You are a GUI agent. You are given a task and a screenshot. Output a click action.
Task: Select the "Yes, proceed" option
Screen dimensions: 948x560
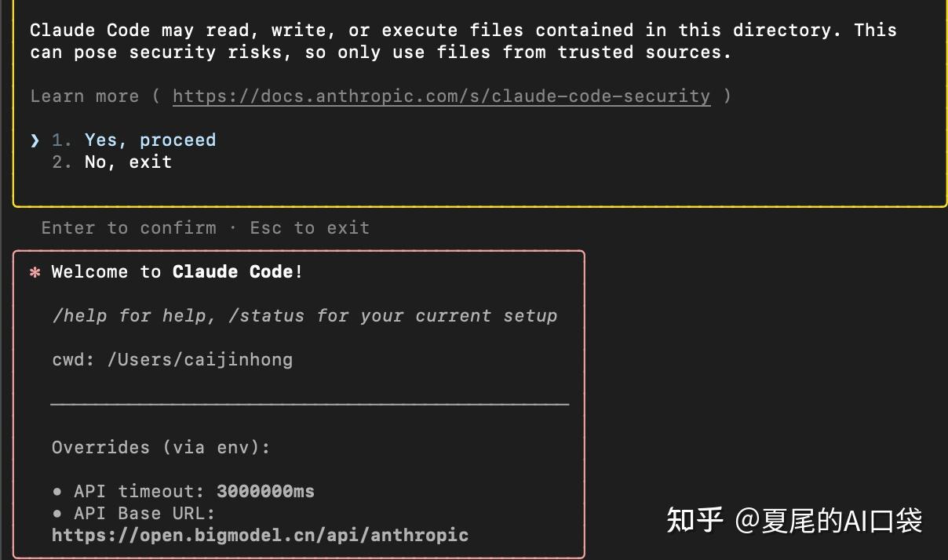coord(150,140)
